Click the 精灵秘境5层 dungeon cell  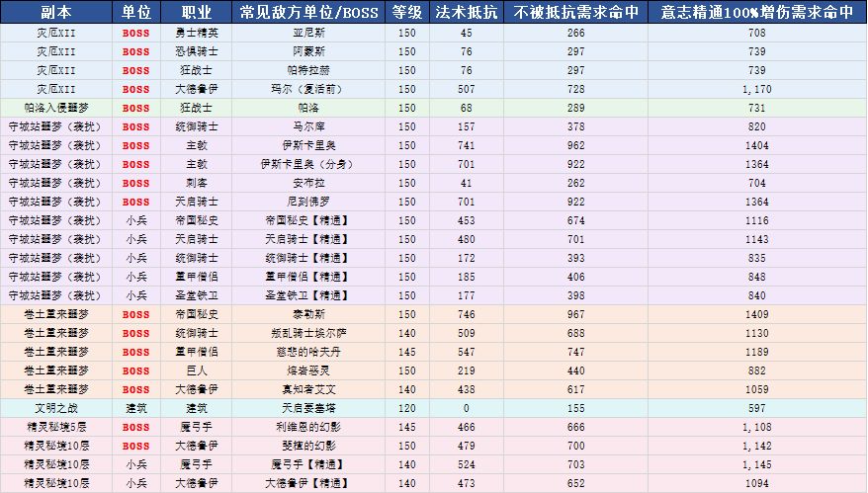(x=56, y=427)
